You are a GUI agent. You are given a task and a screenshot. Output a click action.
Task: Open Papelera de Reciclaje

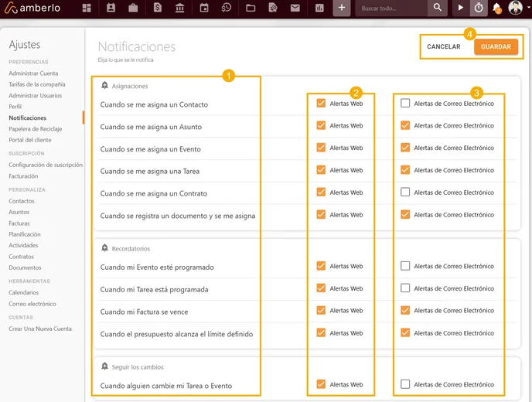pyautogui.click(x=36, y=129)
